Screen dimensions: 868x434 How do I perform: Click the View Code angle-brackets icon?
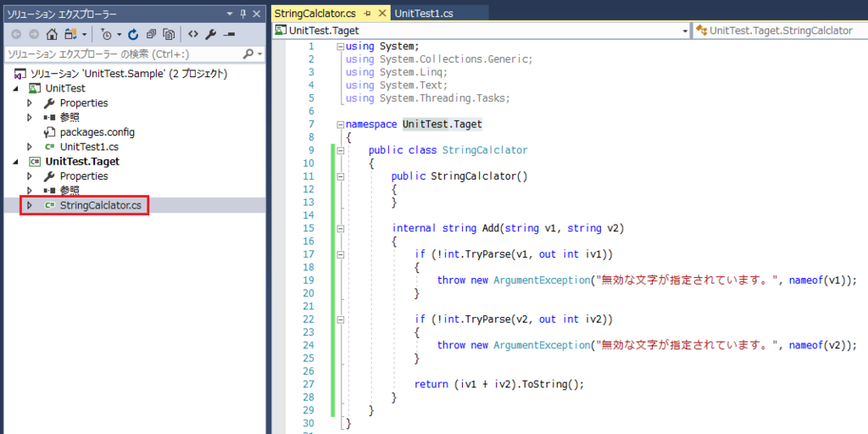click(192, 34)
